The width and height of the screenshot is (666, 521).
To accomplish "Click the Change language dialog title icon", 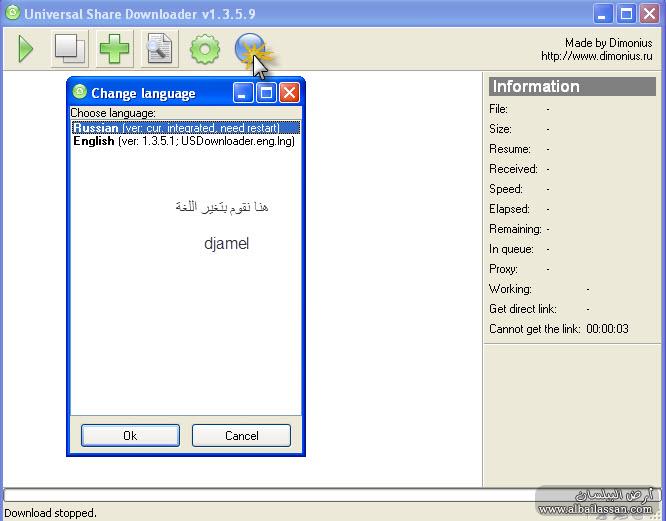I will (x=80, y=92).
